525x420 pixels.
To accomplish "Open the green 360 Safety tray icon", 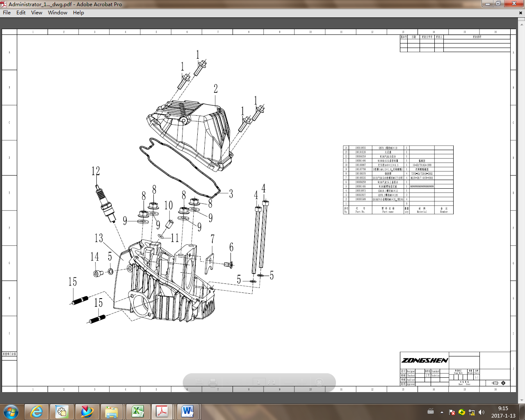I will click(x=461, y=412).
